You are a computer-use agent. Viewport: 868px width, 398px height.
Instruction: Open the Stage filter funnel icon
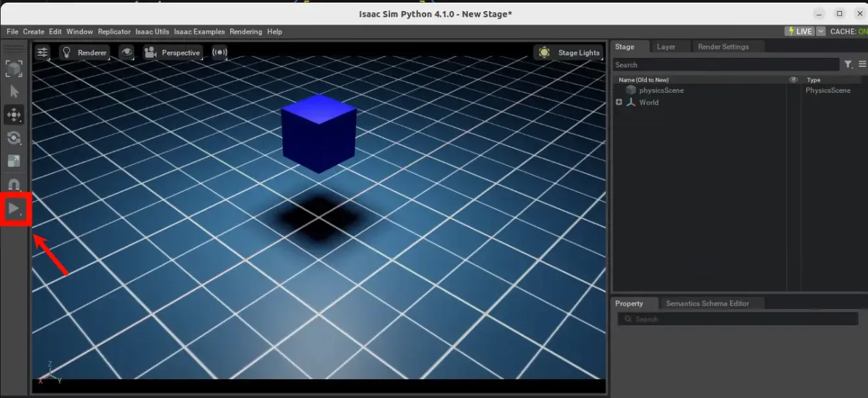pos(848,64)
